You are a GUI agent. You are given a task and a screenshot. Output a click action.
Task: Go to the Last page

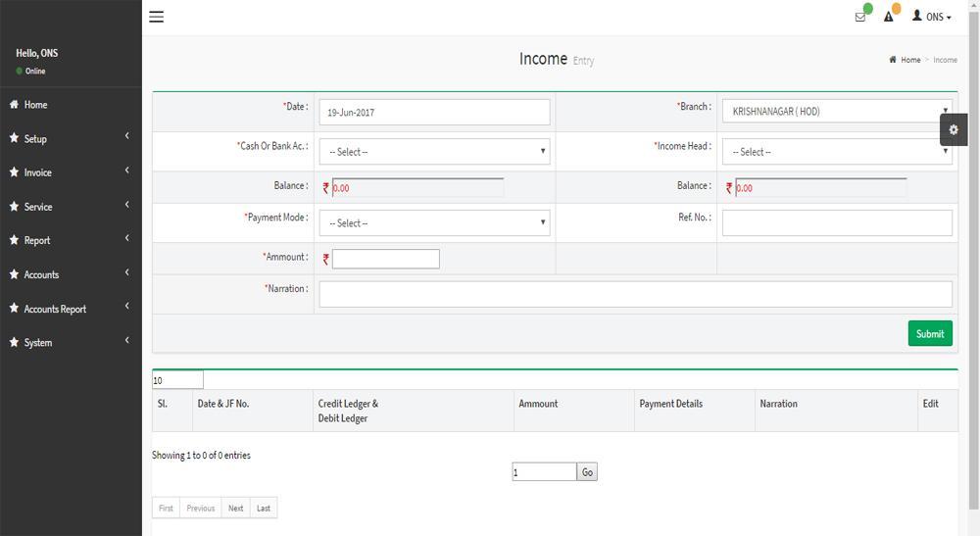(x=264, y=508)
